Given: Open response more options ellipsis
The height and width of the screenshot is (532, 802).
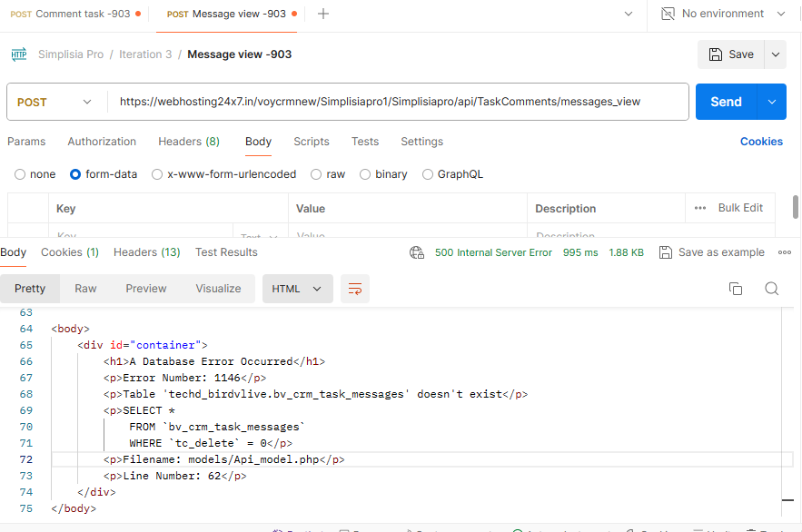Looking at the screenshot, I should click(x=786, y=252).
